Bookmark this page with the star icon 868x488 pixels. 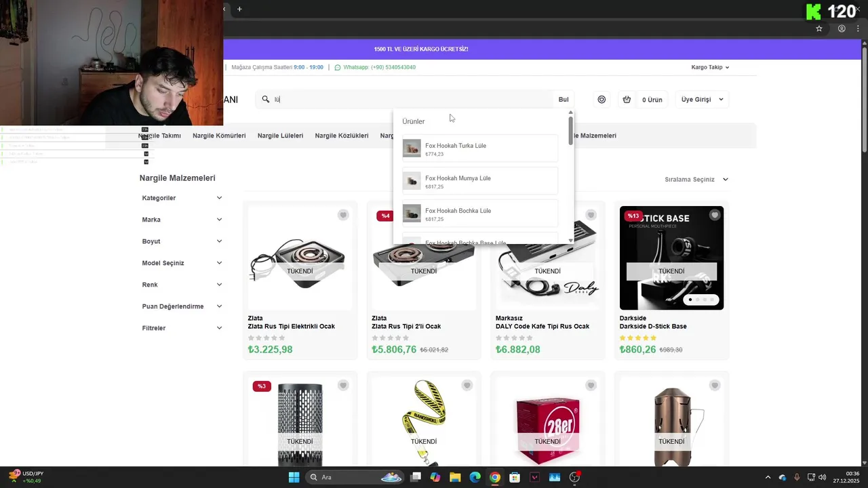click(x=819, y=28)
